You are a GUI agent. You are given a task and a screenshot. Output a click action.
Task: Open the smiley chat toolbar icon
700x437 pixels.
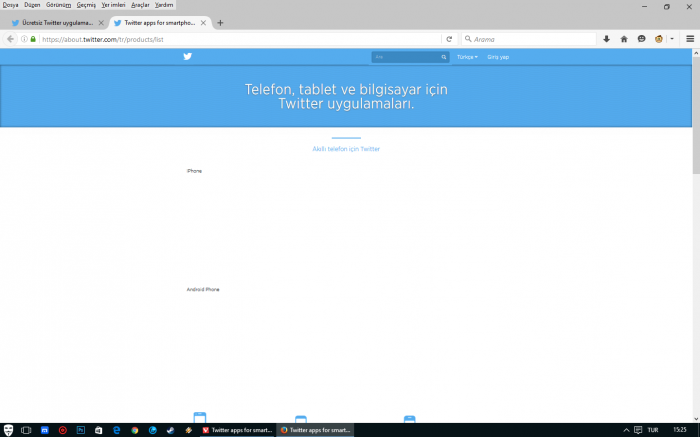click(x=642, y=39)
